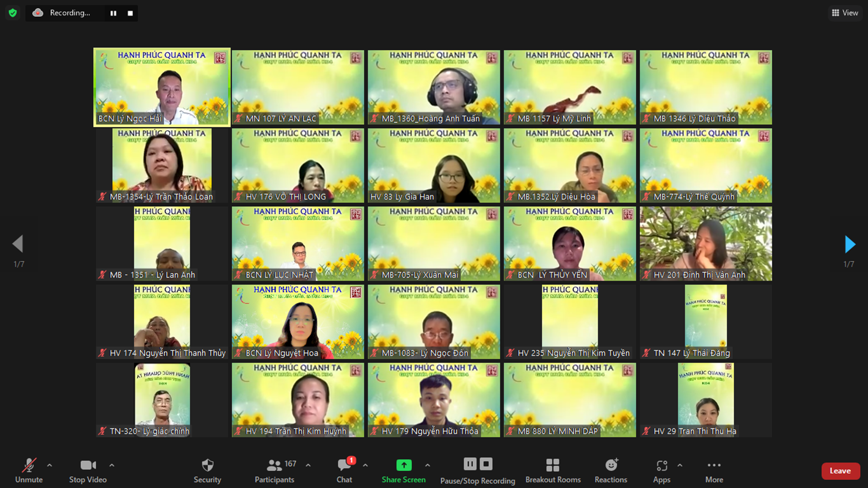Expand audio settings arrow next to Unmute
The image size is (868, 488).
click(x=50, y=465)
